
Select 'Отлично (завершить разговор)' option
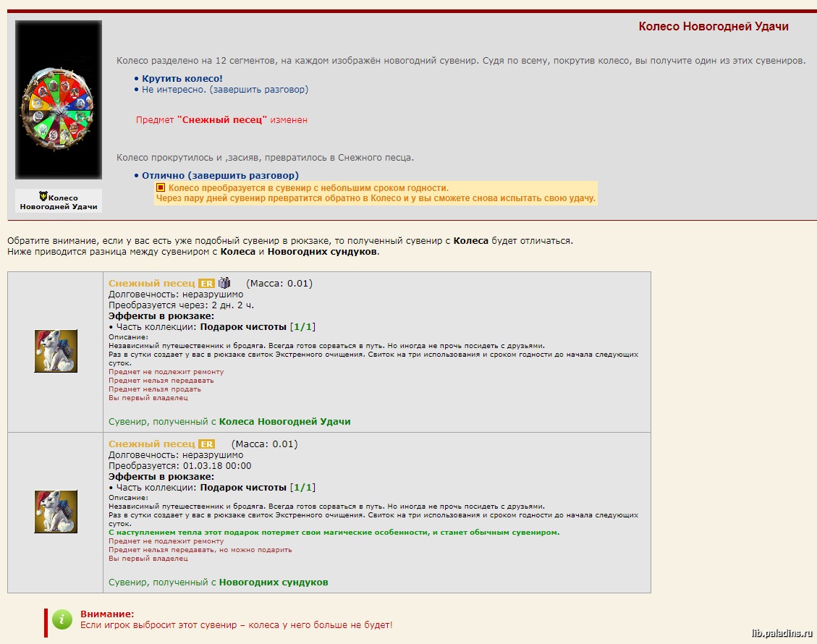point(220,176)
